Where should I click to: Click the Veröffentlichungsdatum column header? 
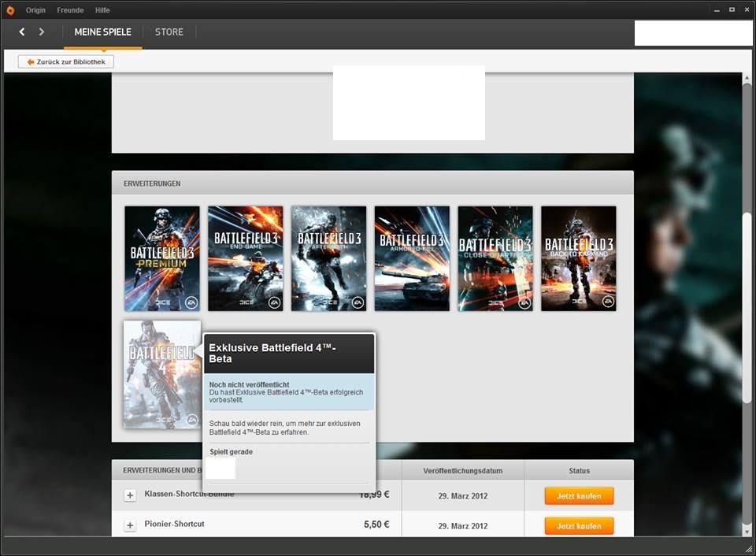click(463, 471)
